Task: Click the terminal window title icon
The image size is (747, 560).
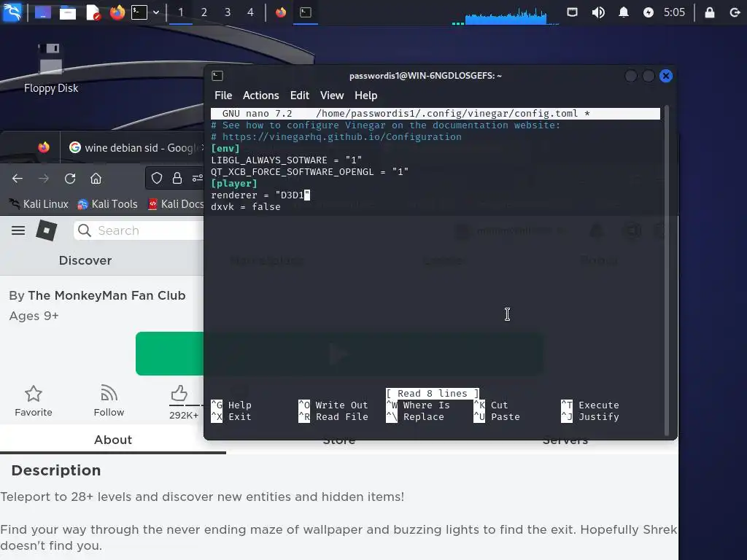Action: (217, 76)
